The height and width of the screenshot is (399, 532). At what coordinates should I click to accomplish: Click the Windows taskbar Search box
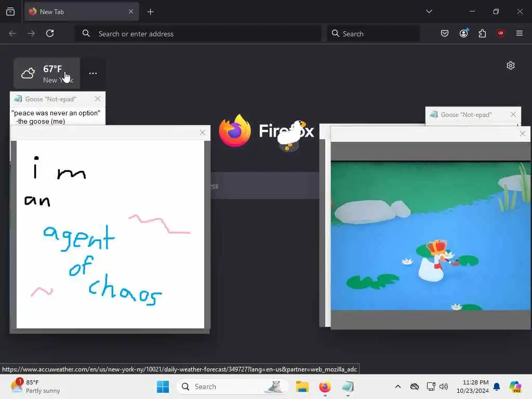point(232,387)
